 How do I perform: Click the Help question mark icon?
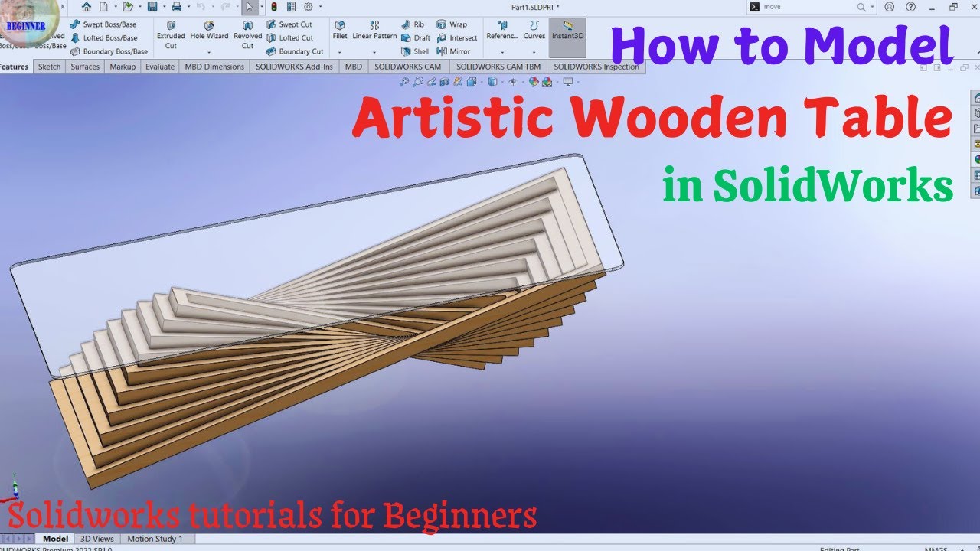click(x=910, y=7)
